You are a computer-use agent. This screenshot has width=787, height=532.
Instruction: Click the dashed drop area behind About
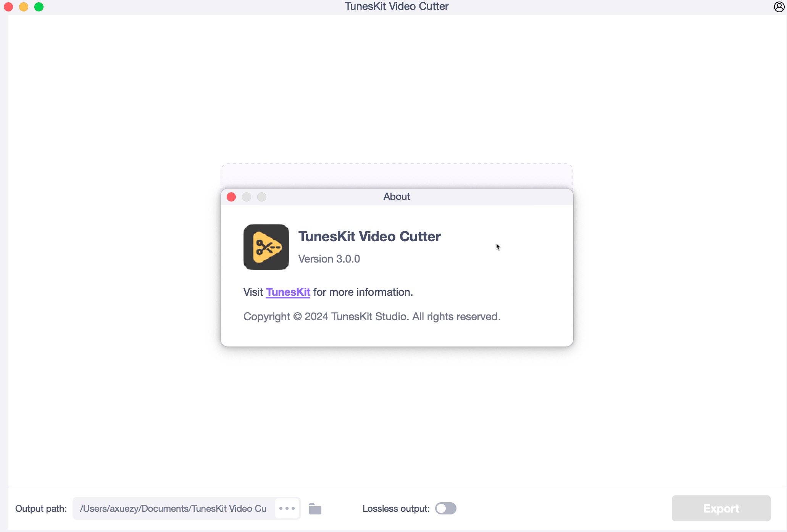(x=397, y=176)
